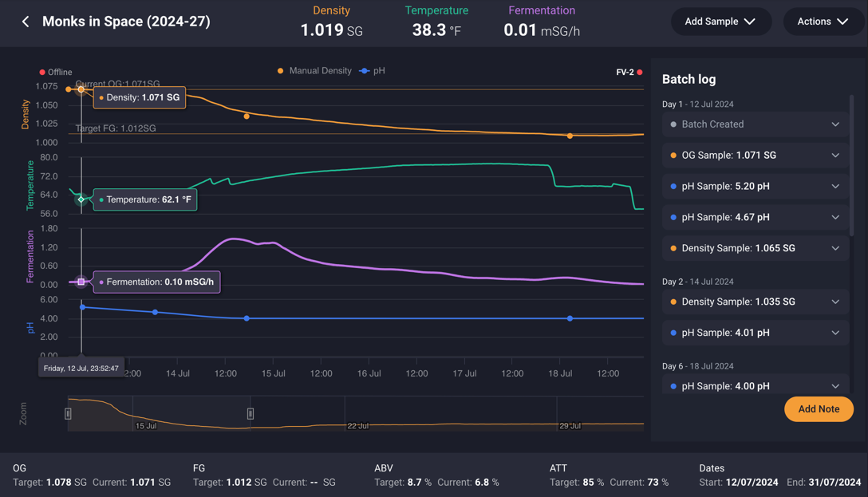Click the right zoom range handle
Viewport: 868px width, 497px height.
pos(251,413)
